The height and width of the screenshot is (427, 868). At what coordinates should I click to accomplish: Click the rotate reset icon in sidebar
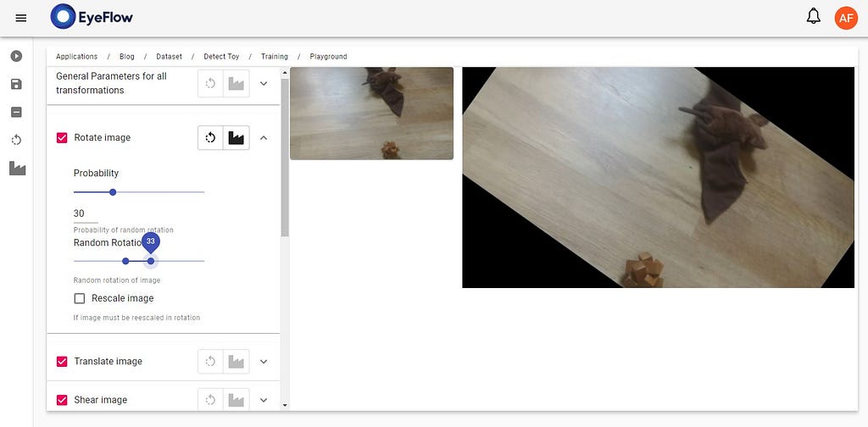[x=17, y=140]
